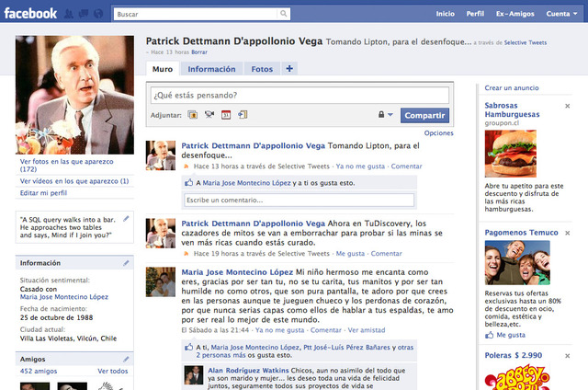Click the plus tab to add a tab
The height and width of the screenshot is (390, 588).
[x=289, y=69]
